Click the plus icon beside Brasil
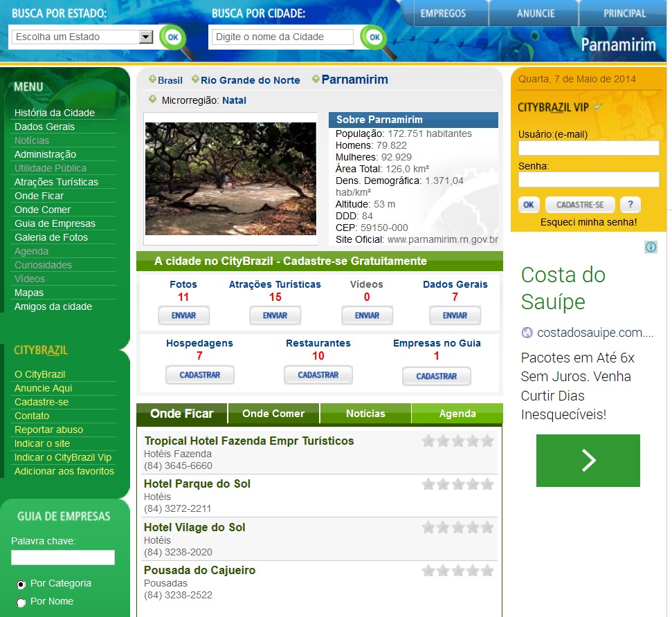Screen dimensions: 672x617 pyautogui.click(x=152, y=80)
